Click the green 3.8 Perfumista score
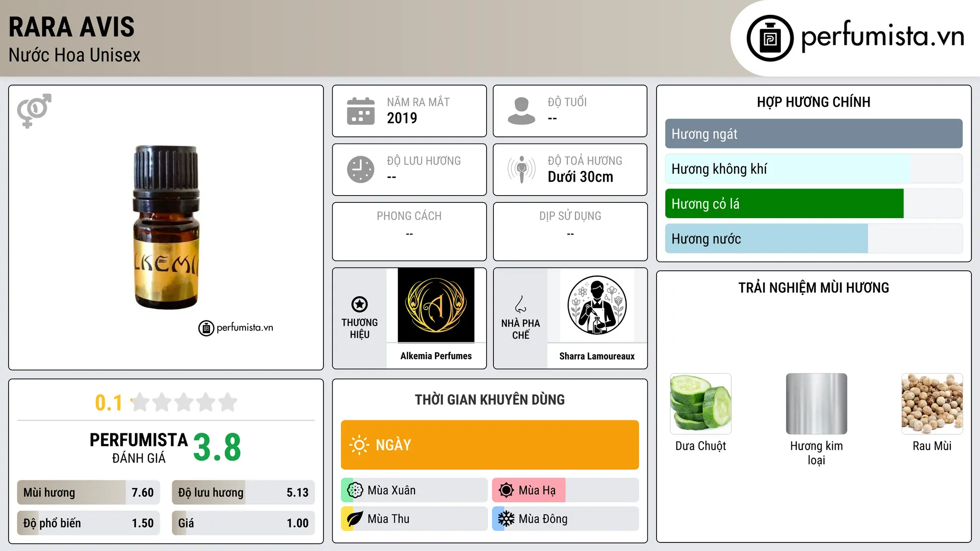Screen dimensions: 980x551 (x=217, y=447)
